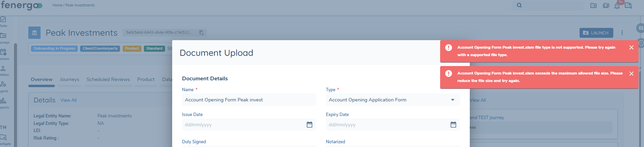Click the entity ID text 5e0c5ebd-6442-4b4a
644x147 pixels.
click(159, 33)
